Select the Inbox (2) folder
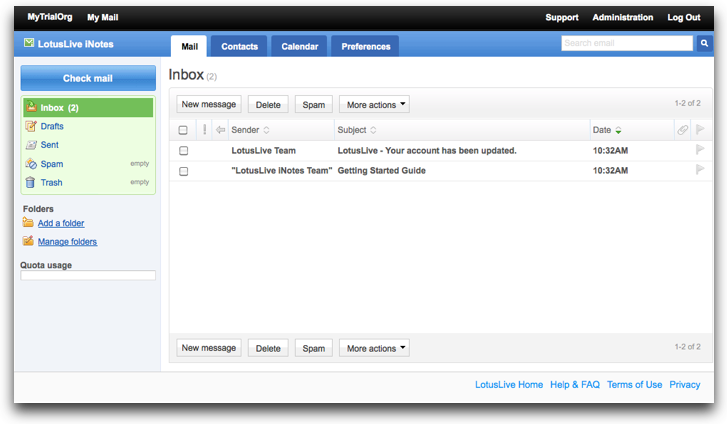 (x=88, y=108)
